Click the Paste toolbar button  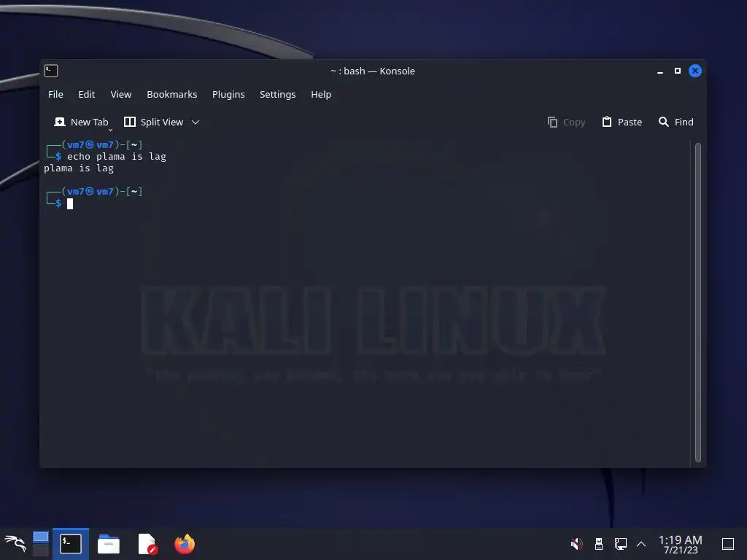(x=622, y=122)
